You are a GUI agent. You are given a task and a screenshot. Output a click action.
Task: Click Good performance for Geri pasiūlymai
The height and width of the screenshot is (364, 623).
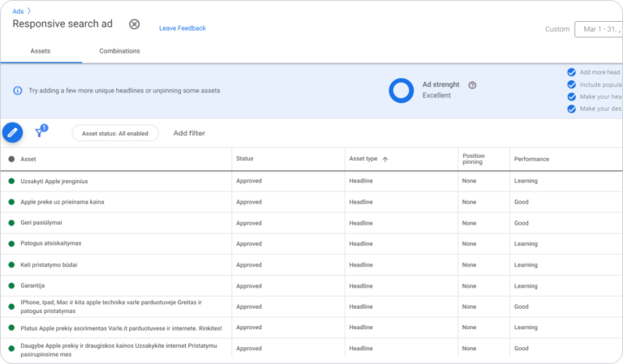(522, 223)
